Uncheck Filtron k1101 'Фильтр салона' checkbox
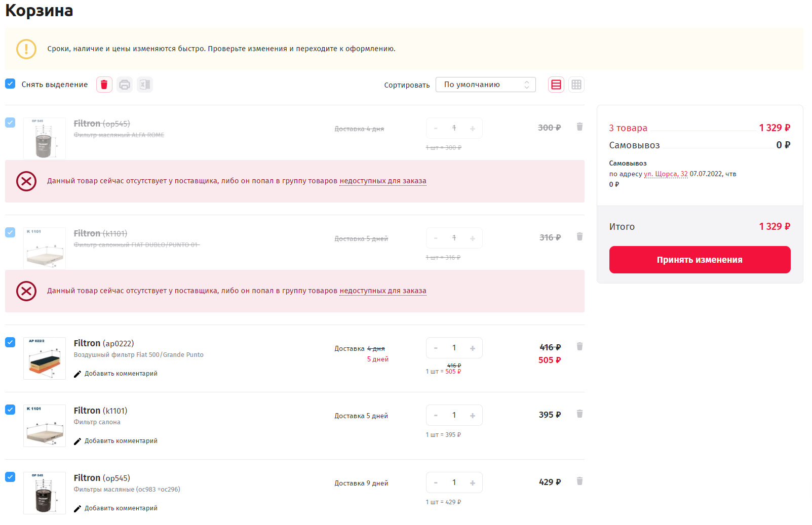Screen dimensions: 812x525 click(x=10, y=410)
